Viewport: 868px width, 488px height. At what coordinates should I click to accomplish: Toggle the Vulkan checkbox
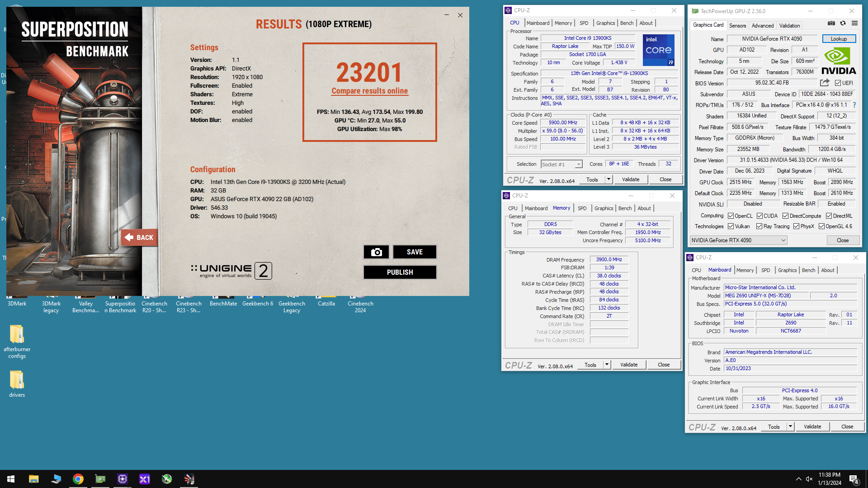click(x=731, y=226)
